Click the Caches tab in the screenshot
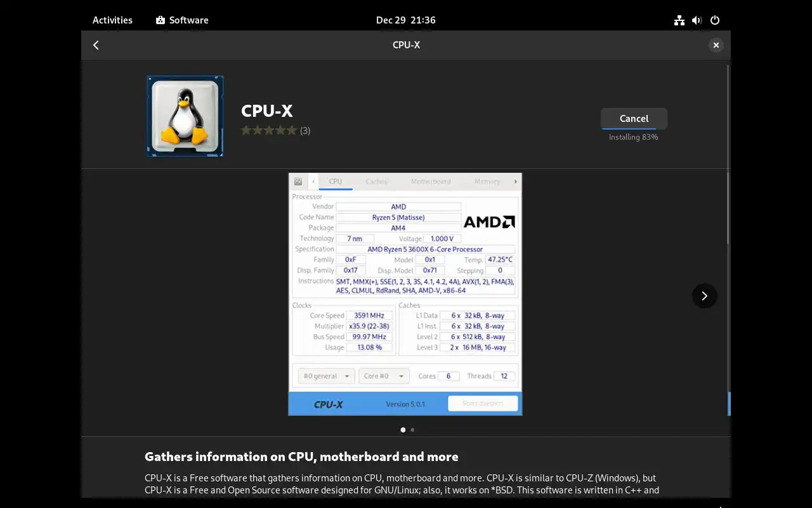This screenshot has height=508, width=812. (x=376, y=182)
